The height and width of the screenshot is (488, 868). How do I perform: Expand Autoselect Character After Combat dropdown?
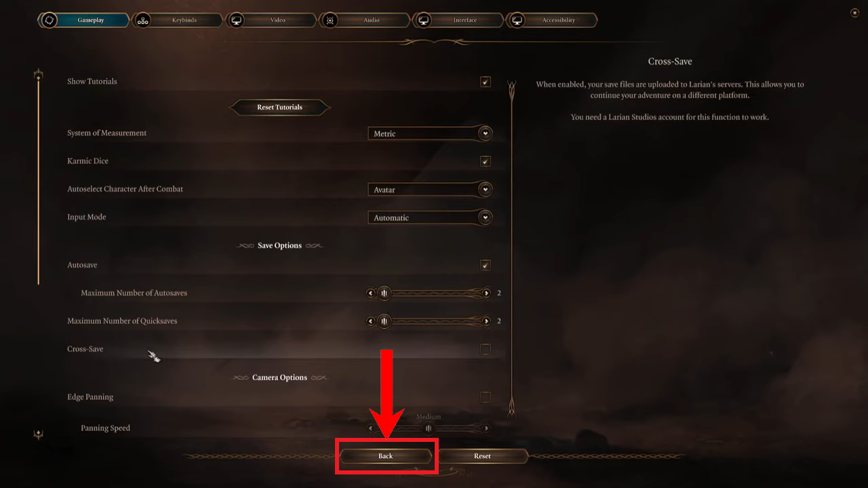click(x=430, y=190)
